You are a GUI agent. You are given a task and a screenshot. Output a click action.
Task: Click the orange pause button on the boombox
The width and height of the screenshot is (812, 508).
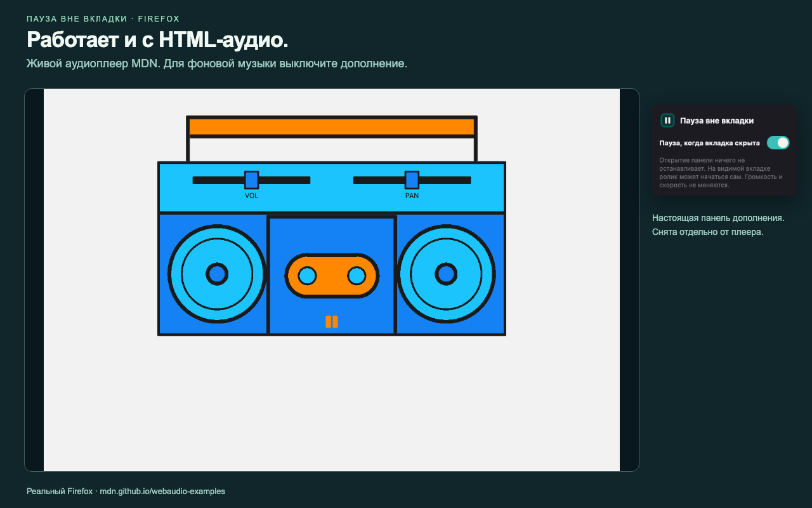click(x=332, y=322)
